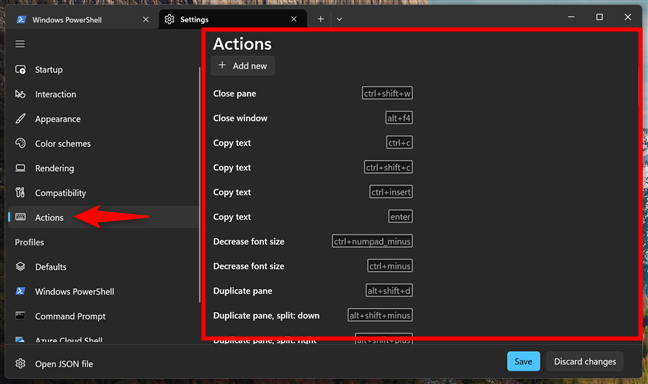
Task: Click the Startup icon in sidebar
Action: [x=20, y=69]
